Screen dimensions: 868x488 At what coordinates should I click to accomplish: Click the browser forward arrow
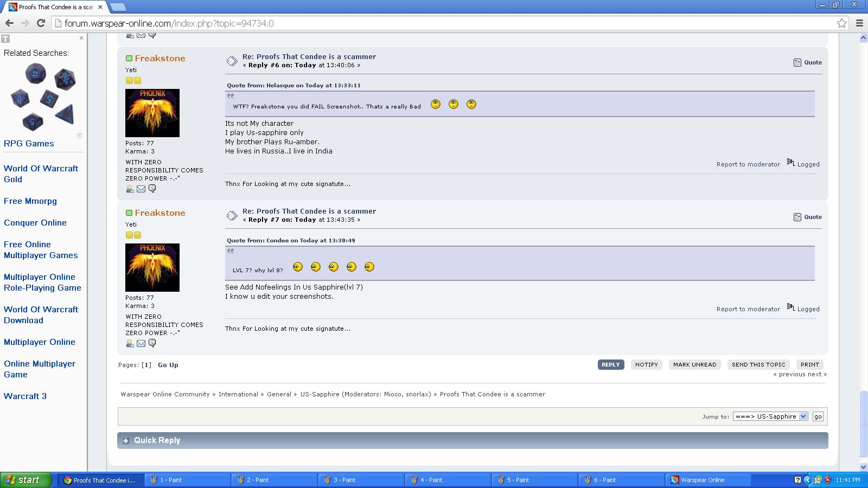pyautogui.click(x=25, y=23)
